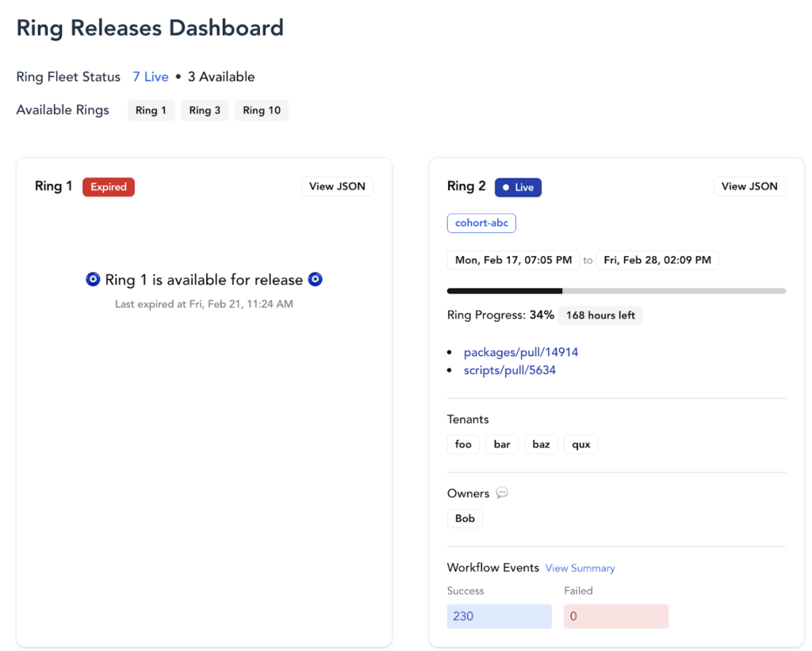Click the left target icon beside Ring 1 message
Image resolution: width=812 pixels, height=651 pixels.
click(x=93, y=279)
